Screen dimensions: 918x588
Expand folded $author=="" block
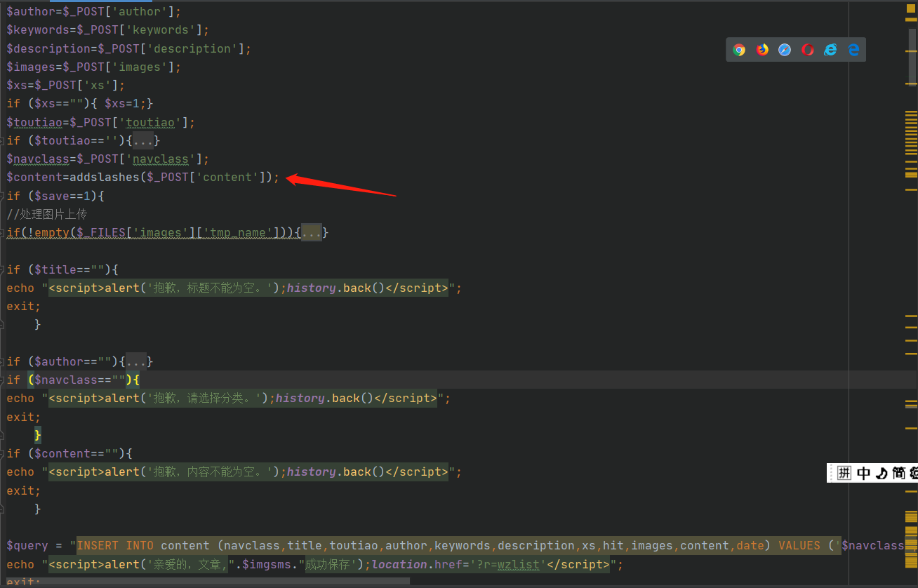136,361
